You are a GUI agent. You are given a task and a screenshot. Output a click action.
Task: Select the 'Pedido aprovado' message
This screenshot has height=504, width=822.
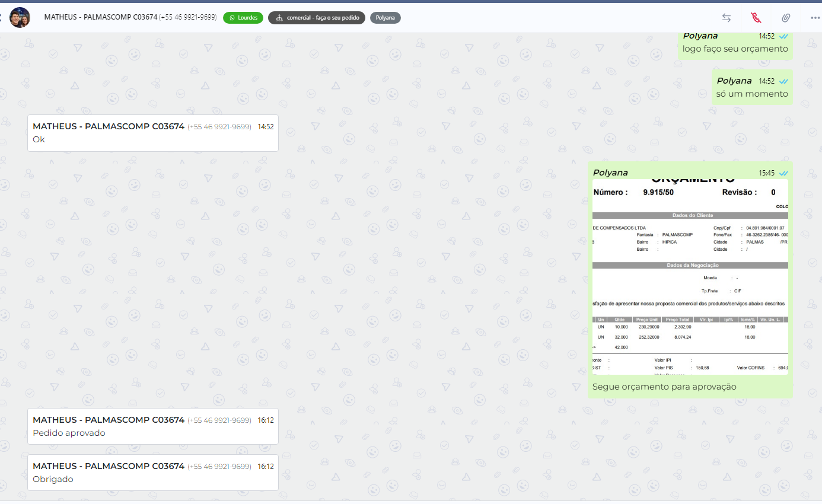pyautogui.click(x=69, y=433)
